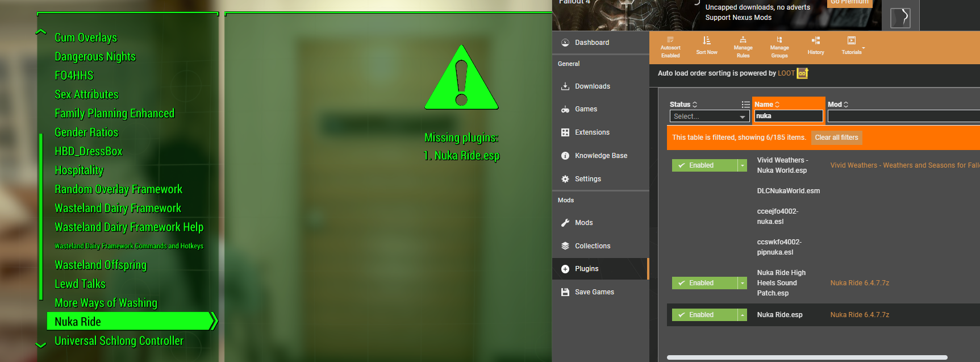Click the Name filter field containing nuka
Screen dimensions: 980x362
click(x=789, y=116)
